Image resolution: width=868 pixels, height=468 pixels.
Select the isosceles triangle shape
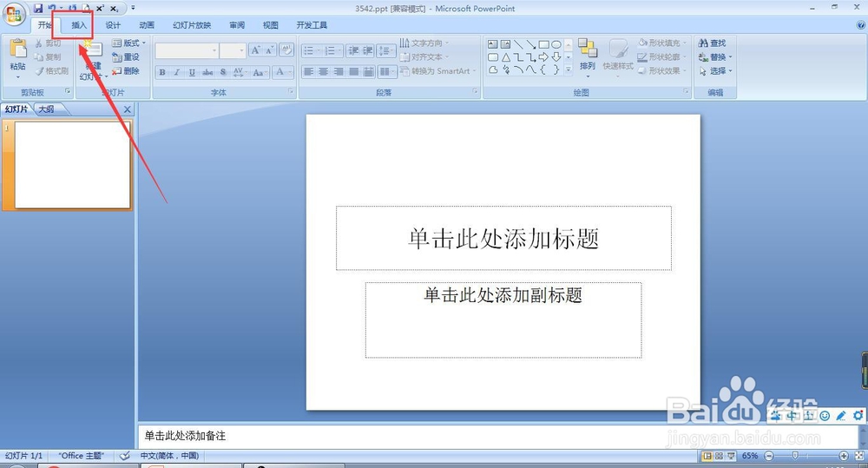click(x=506, y=57)
